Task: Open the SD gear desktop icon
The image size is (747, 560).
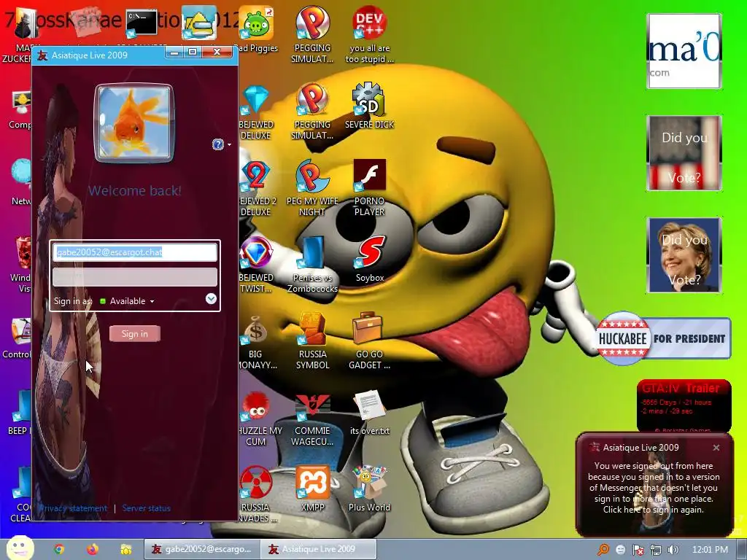Action: 369,106
